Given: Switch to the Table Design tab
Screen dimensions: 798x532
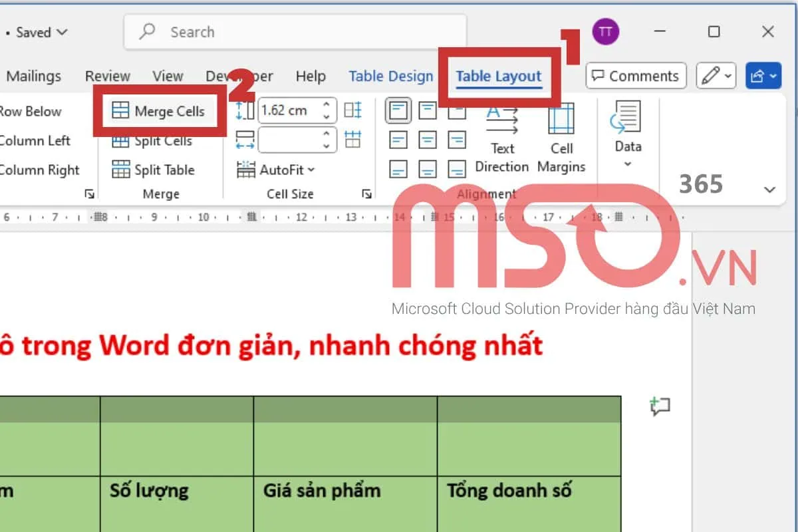Looking at the screenshot, I should [x=391, y=76].
